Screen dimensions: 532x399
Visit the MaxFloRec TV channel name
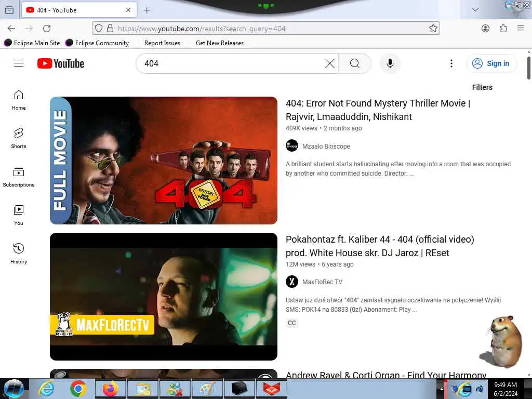coord(322,282)
